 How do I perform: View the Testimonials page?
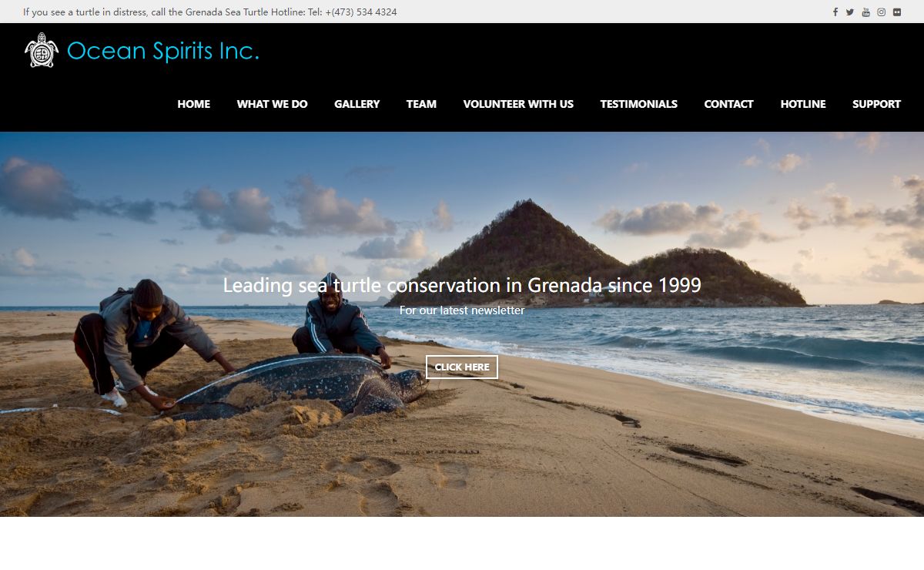point(639,104)
